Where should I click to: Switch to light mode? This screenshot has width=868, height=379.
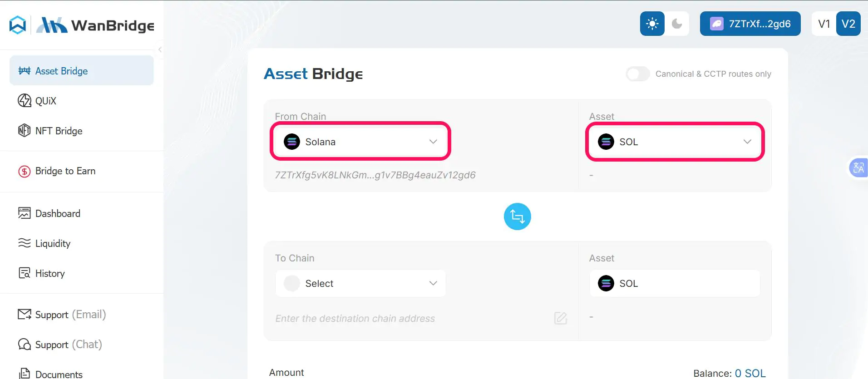(x=652, y=24)
